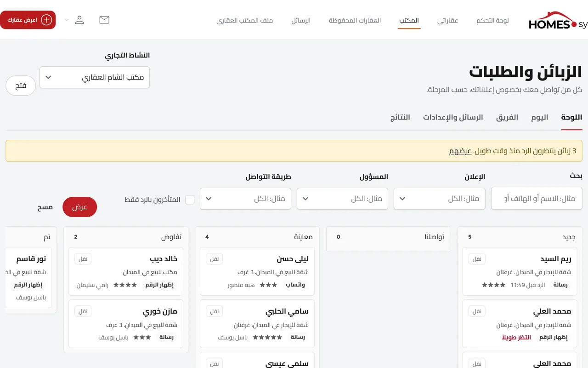The height and width of the screenshot is (368, 588).
Task: Apply filters with the red عرض button
Action: (80, 207)
